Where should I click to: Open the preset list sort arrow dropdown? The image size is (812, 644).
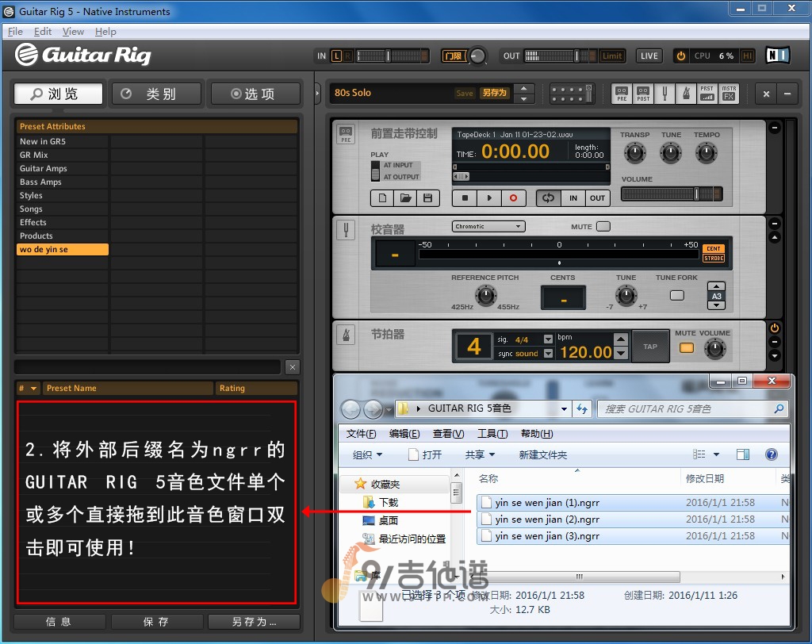(x=33, y=388)
